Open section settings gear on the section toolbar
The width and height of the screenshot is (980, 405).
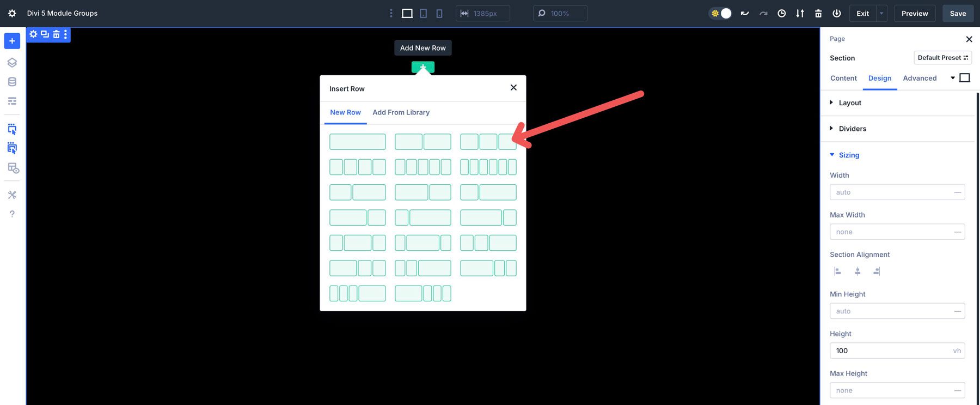(33, 34)
